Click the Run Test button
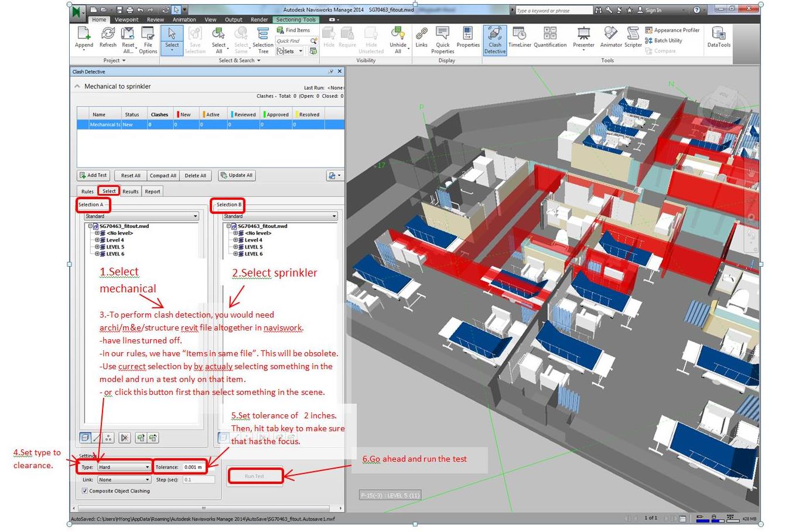 coord(255,476)
